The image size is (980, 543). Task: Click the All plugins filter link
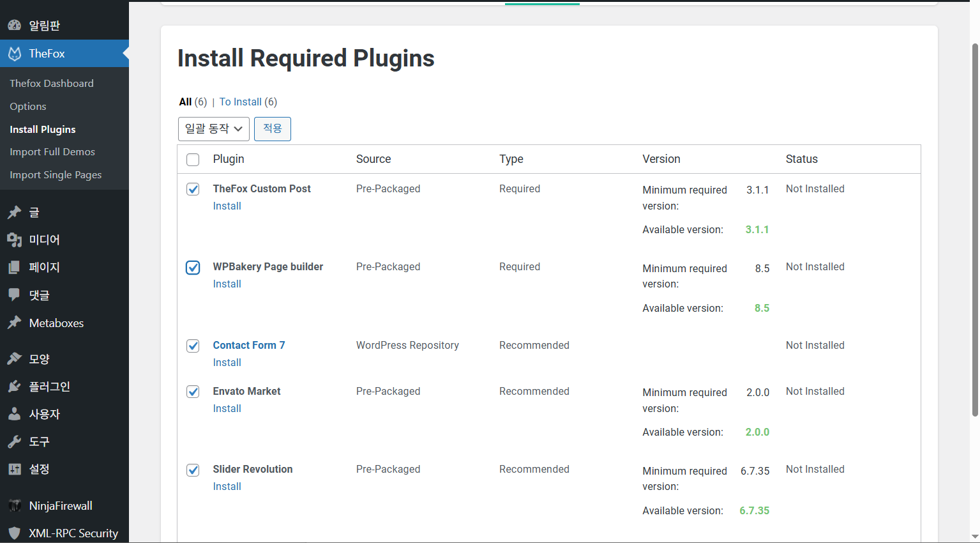pos(185,102)
